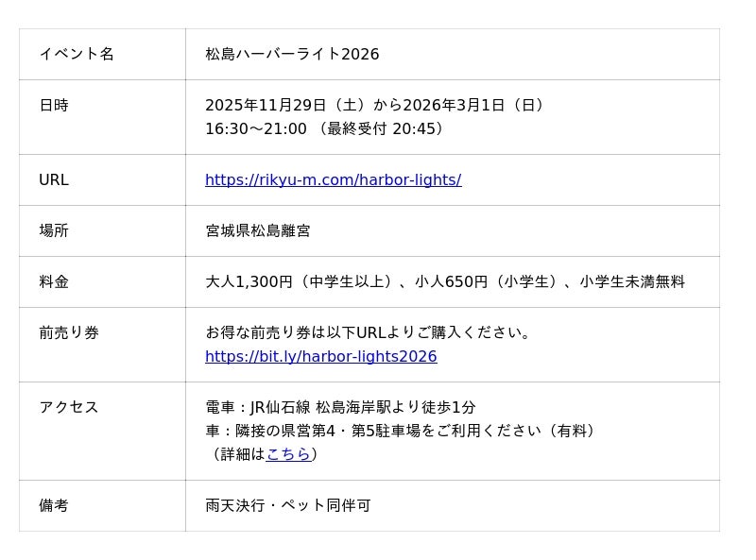The width and height of the screenshot is (756, 560).
Task: Click the イベント名 label cell
Action: pyautogui.click(x=77, y=54)
